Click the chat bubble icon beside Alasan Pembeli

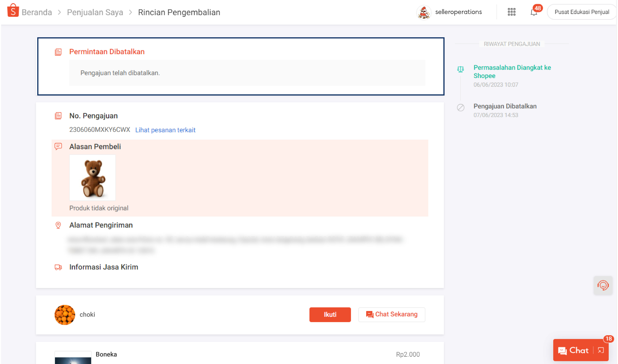pos(58,147)
